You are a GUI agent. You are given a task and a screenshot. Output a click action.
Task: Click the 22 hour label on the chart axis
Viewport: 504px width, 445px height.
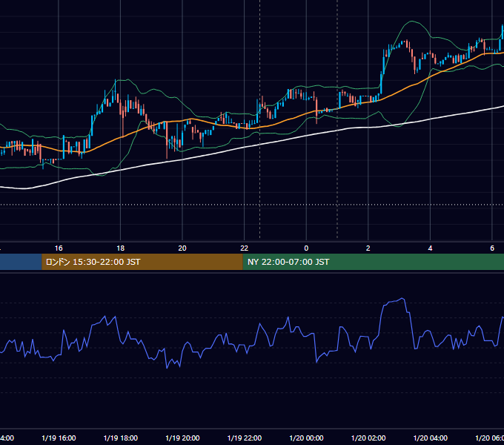(x=245, y=248)
